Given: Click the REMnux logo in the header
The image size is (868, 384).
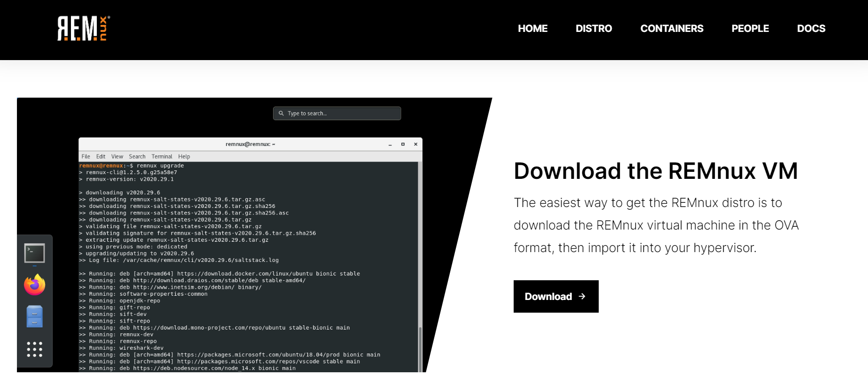Looking at the screenshot, I should [84, 28].
